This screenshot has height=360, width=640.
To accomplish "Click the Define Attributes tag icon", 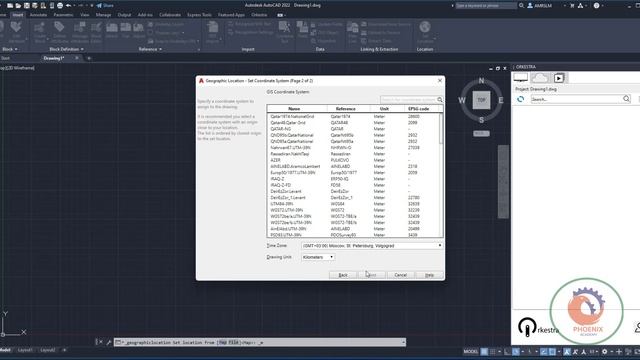I will click(x=59, y=27).
